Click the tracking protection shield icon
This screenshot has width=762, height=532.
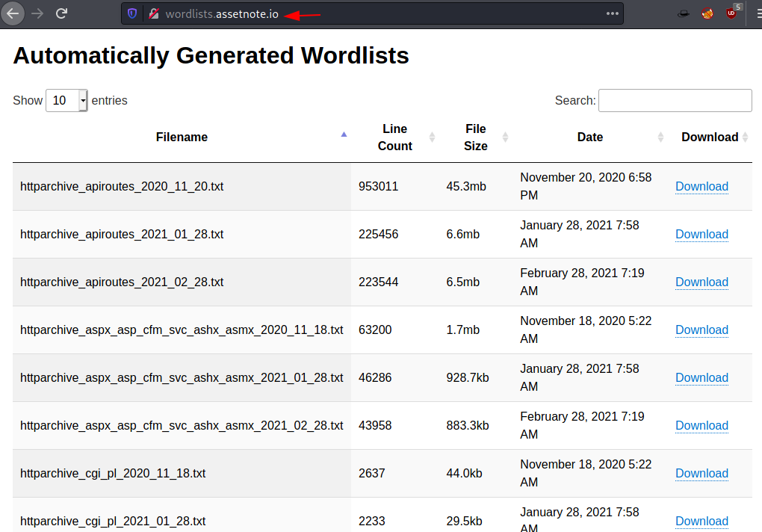(x=132, y=13)
